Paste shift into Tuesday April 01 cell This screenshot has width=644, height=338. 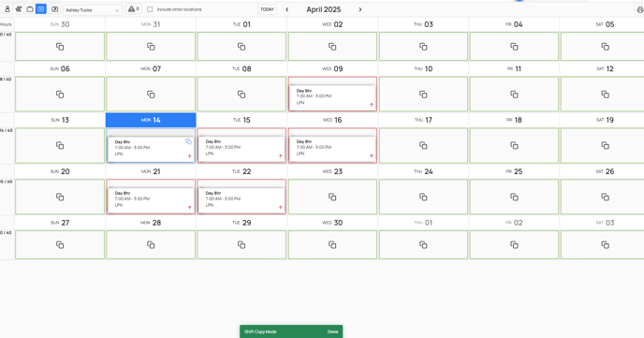(x=241, y=47)
